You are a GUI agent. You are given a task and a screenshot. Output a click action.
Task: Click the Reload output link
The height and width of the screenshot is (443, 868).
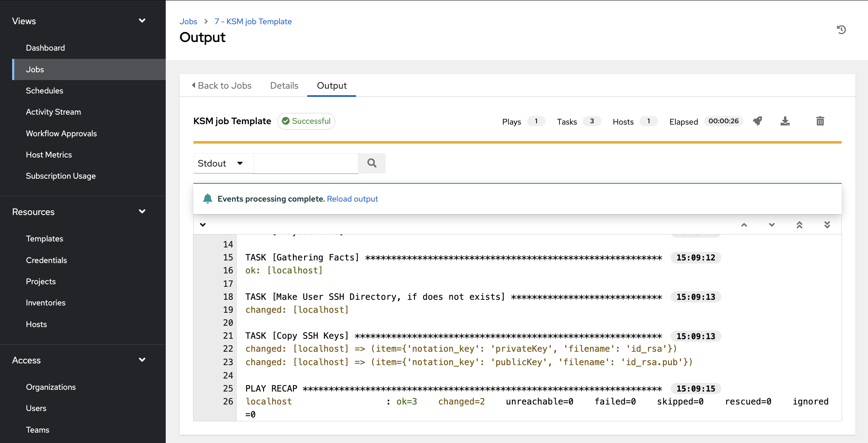352,199
